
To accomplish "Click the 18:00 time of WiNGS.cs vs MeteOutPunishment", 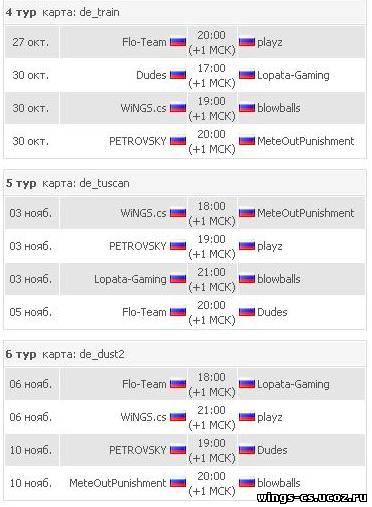I will point(212,206).
